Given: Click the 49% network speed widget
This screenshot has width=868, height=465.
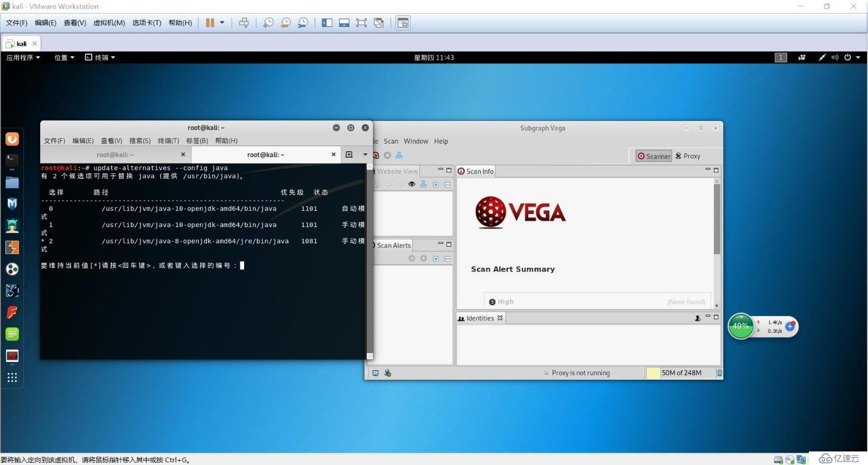Looking at the screenshot, I should click(x=741, y=326).
